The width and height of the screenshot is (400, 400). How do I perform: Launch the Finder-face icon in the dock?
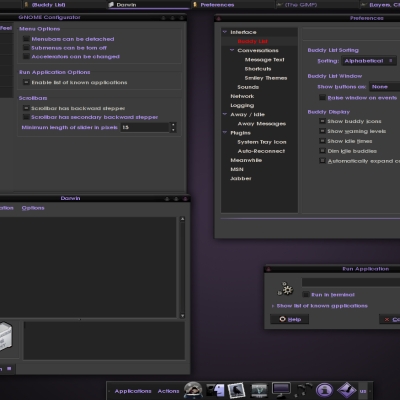click(x=215, y=390)
